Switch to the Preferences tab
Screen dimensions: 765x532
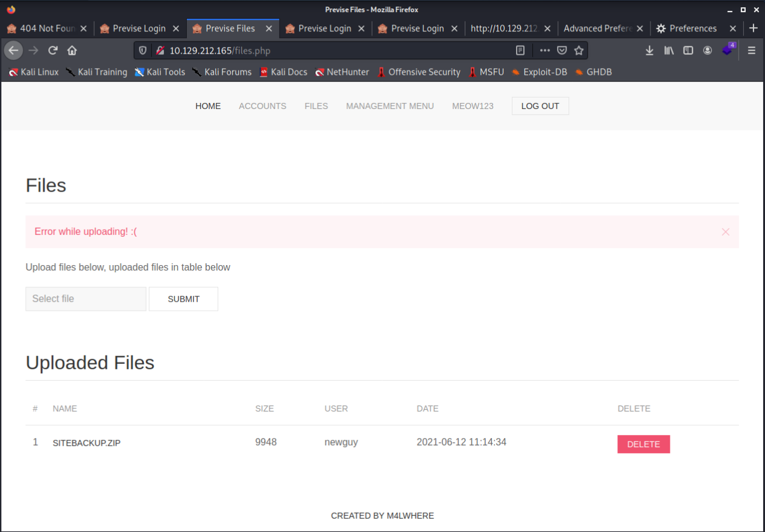(x=692, y=28)
